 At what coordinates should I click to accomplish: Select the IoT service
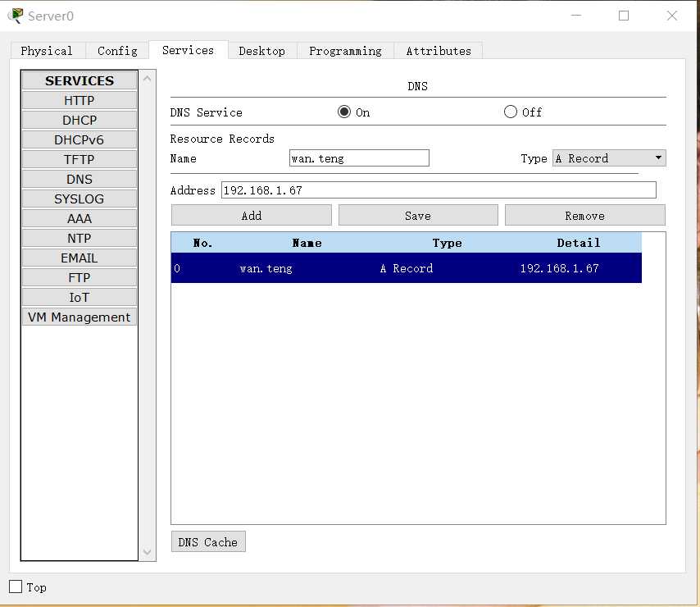tap(79, 297)
